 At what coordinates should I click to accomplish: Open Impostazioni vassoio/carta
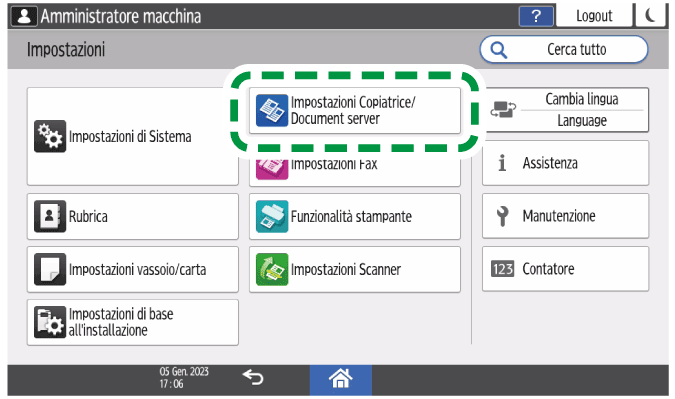[133, 269]
